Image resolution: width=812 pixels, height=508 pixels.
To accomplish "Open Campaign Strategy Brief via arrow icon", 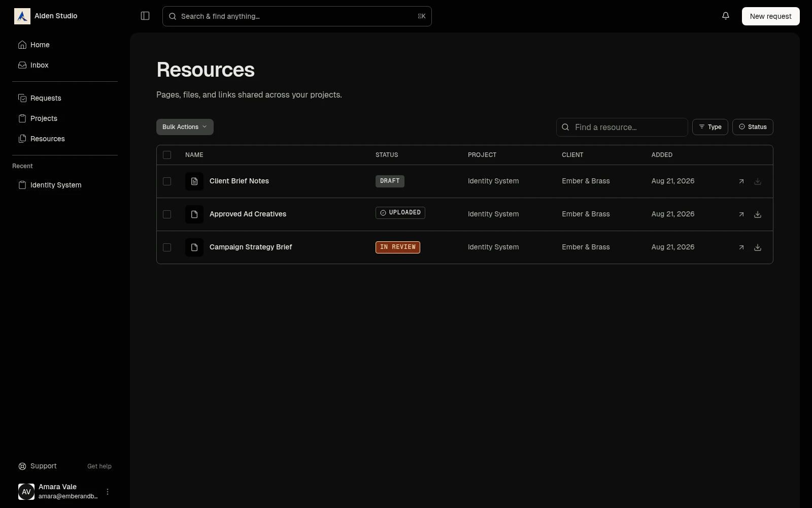I will click(x=741, y=247).
